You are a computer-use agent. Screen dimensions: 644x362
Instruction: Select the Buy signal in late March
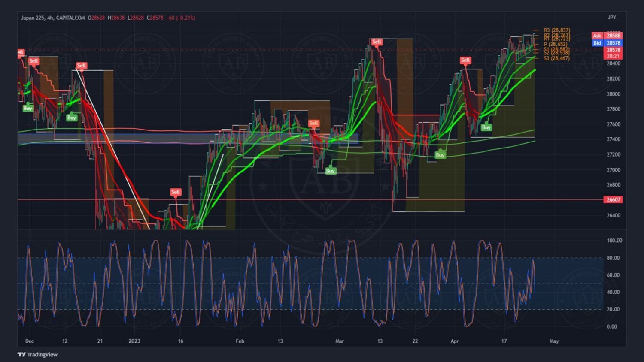click(440, 154)
